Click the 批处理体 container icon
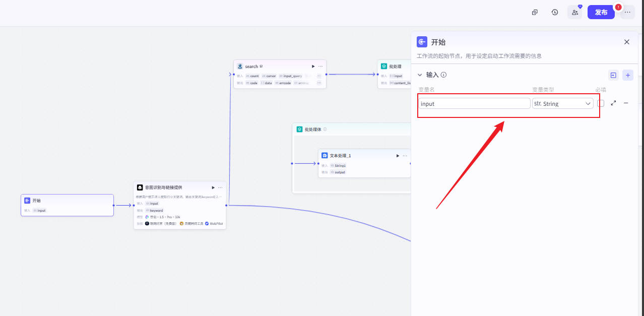Screen dimensions: 644x316 pos(299,130)
